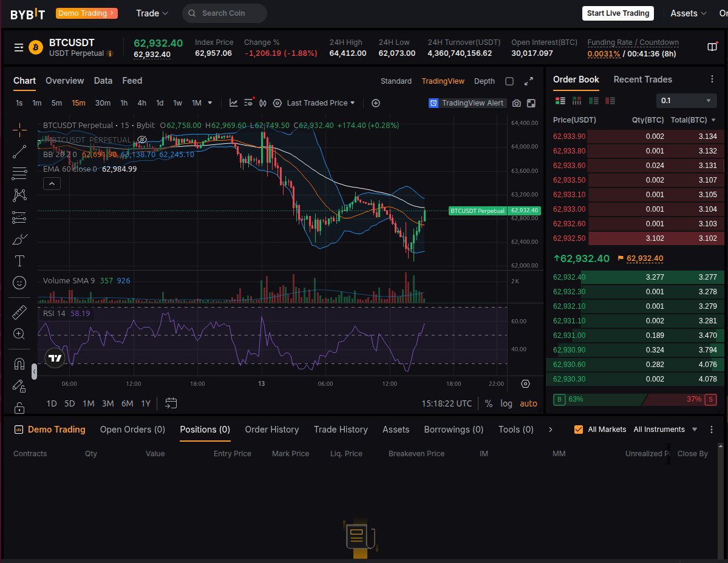The width and height of the screenshot is (728, 563).
Task: Click Start Live Trading button
Action: pos(618,13)
